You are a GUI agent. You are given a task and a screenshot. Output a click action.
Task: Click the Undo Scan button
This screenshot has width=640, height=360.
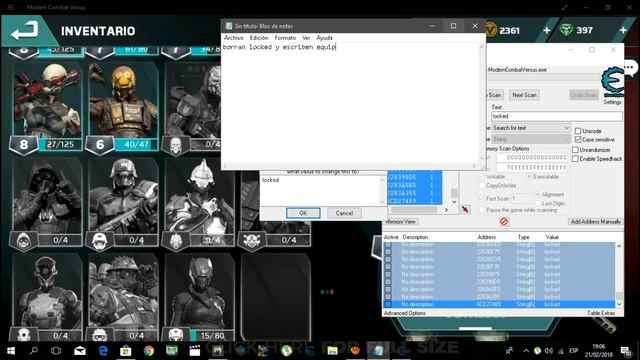click(584, 95)
